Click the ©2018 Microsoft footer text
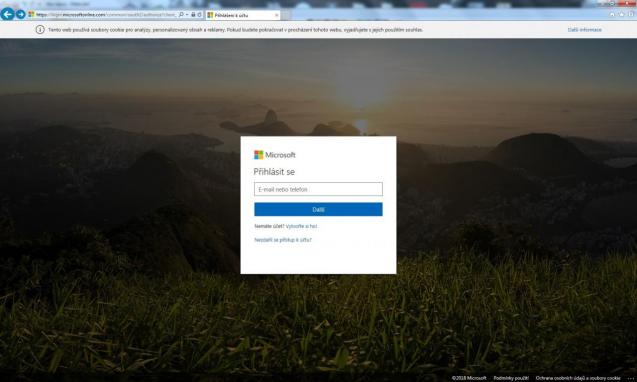Viewport: 637px width, 382px height. 469,378
